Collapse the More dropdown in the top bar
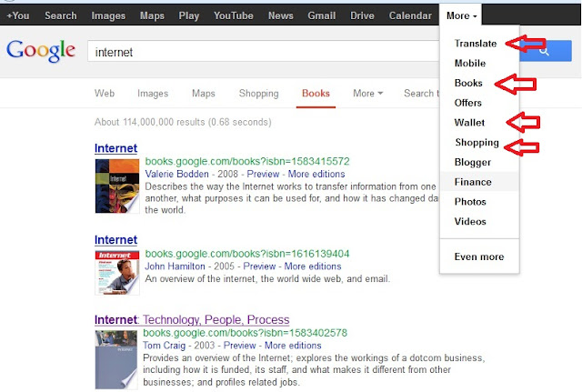The image size is (582, 392). (461, 15)
